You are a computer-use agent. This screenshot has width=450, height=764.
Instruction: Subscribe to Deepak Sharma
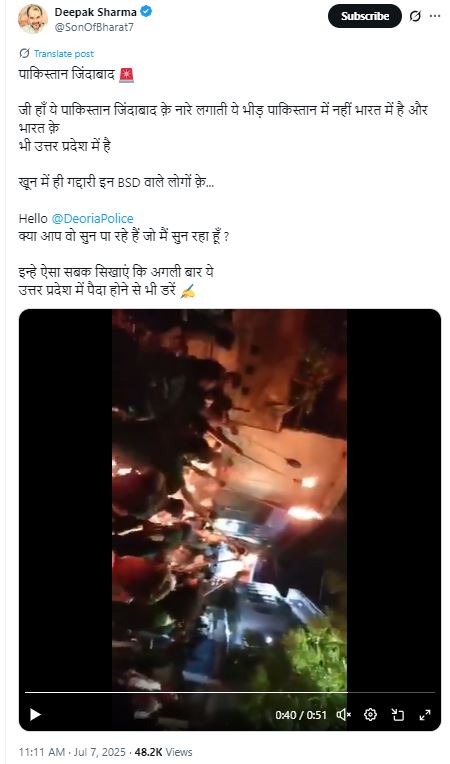tap(365, 16)
